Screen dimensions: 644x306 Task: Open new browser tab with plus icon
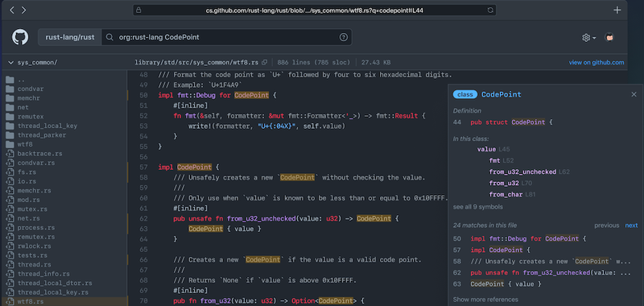617,10
